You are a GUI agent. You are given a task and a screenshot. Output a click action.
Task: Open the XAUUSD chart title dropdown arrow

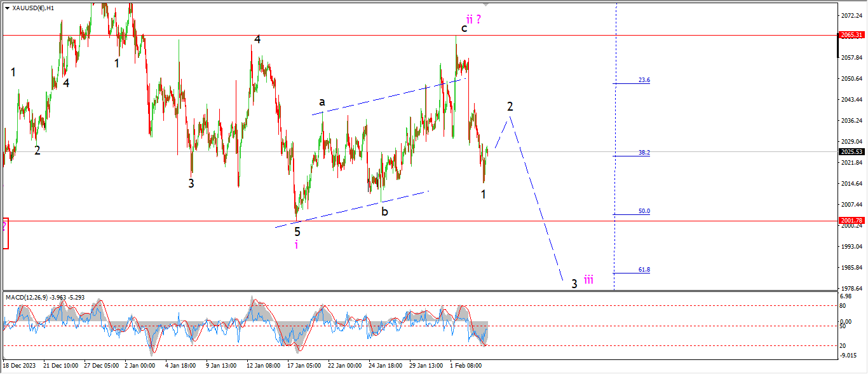pos(6,8)
